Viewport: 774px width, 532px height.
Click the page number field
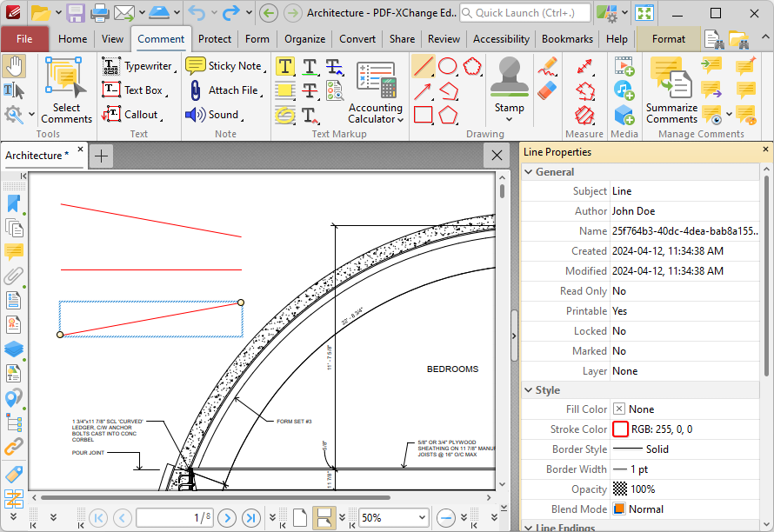click(x=175, y=518)
